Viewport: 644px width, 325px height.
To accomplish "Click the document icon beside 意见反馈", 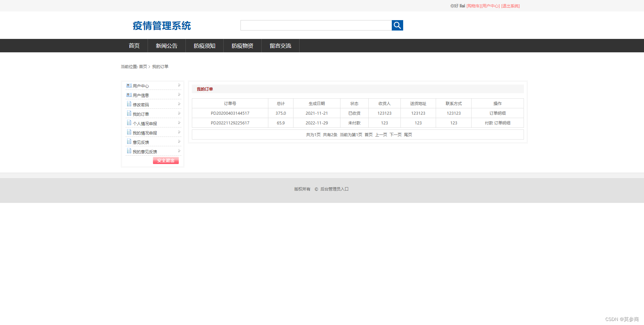I will [x=129, y=142].
